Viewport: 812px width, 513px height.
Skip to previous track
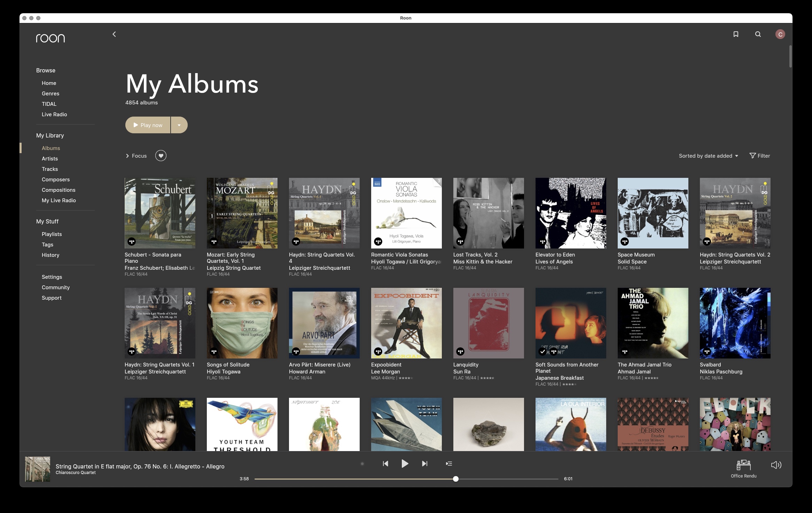385,464
